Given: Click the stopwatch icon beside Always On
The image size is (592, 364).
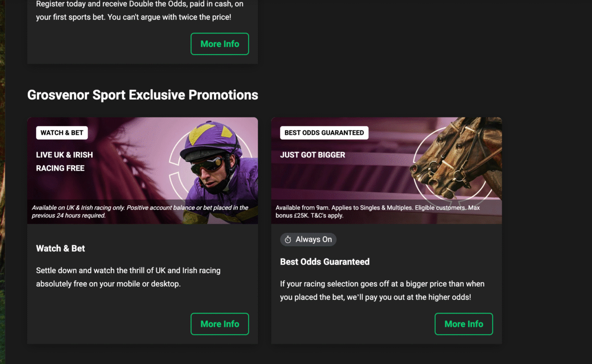Looking at the screenshot, I should [x=288, y=240].
